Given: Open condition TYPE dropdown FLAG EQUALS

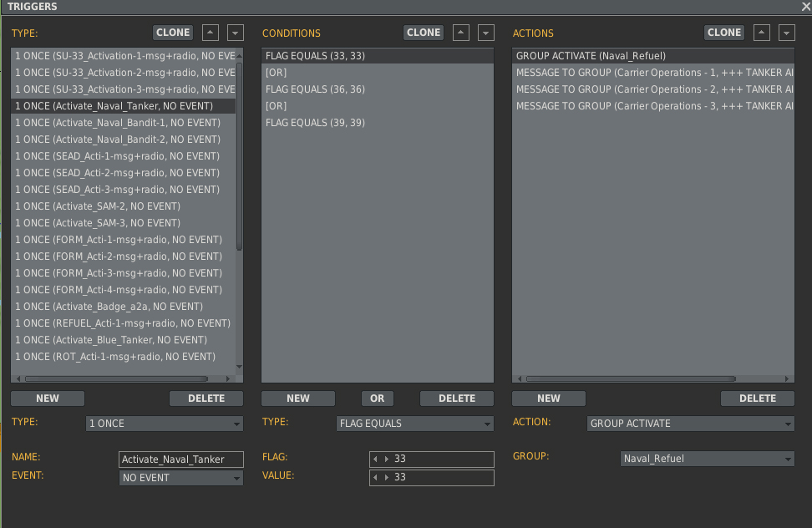Looking at the screenshot, I should pyautogui.click(x=415, y=424).
